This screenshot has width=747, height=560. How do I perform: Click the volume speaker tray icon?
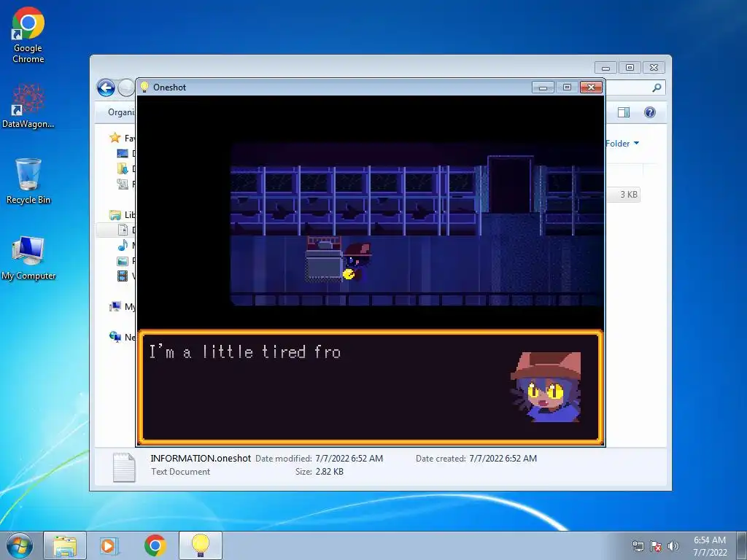point(673,546)
